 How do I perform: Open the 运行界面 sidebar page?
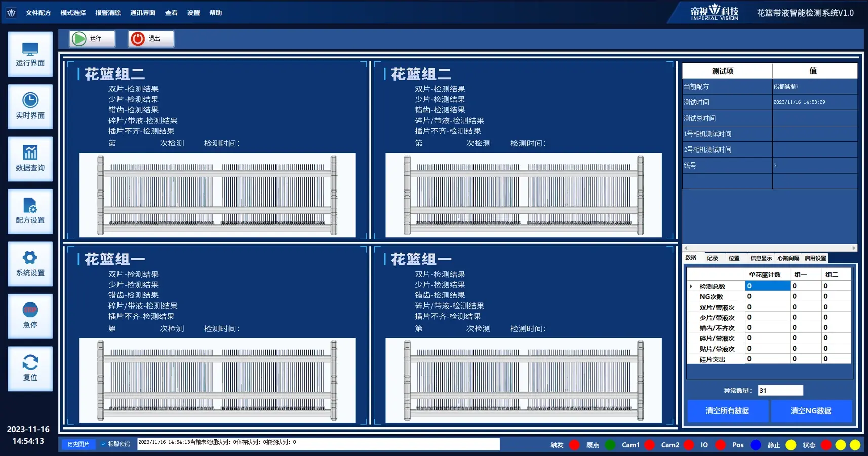[x=30, y=54]
